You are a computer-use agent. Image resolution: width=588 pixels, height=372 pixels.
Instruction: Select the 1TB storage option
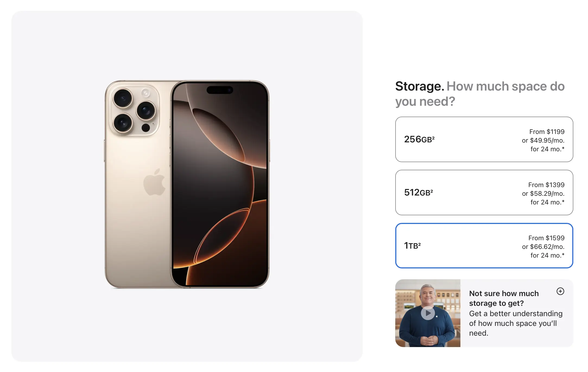click(484, 246)
